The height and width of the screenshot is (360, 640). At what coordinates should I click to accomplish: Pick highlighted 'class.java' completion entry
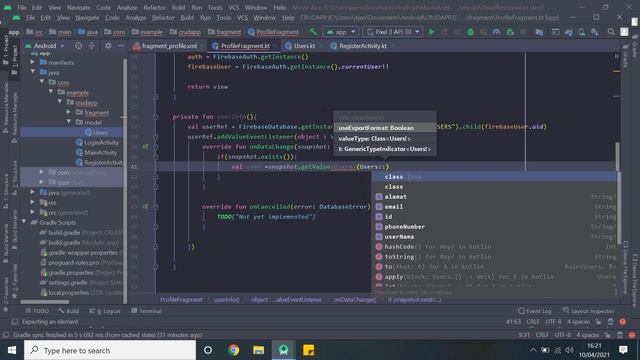pyautogui.click(x=495, y=177)
